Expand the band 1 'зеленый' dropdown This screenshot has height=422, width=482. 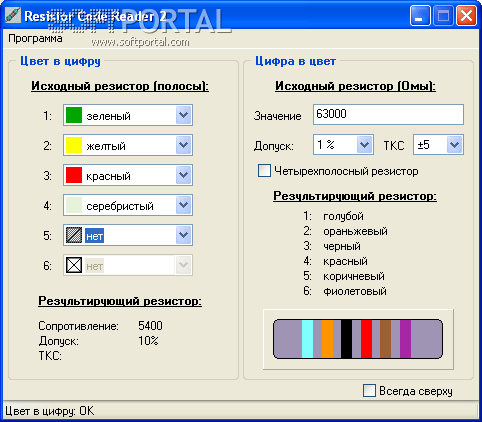[x=183, y=115]
